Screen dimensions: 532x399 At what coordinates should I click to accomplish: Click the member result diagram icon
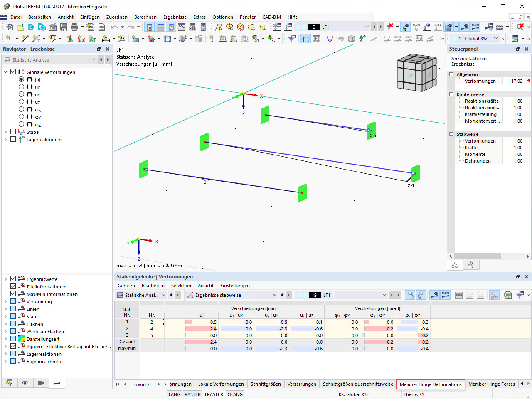[330, 39]
